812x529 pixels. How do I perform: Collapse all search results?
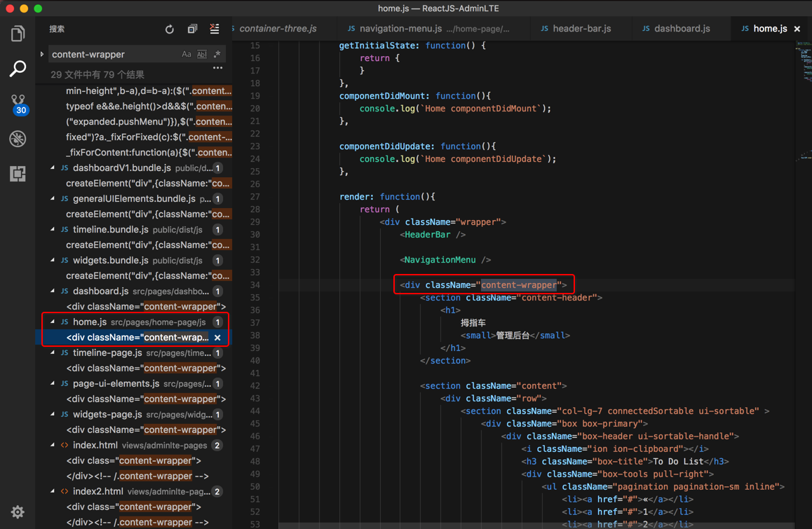(192, 29)
